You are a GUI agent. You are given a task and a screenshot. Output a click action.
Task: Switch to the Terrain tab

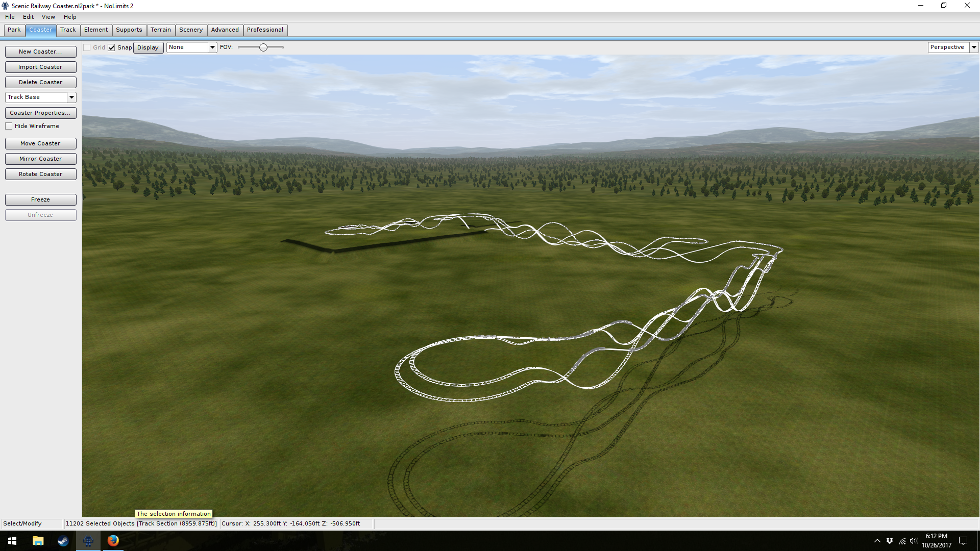pos(161,30)
